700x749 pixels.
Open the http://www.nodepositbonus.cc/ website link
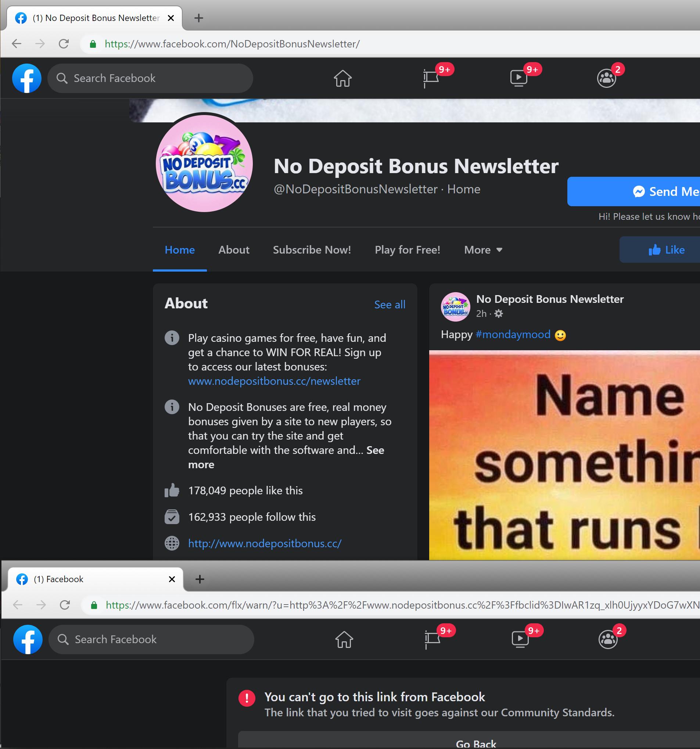(x=265, y=543)
